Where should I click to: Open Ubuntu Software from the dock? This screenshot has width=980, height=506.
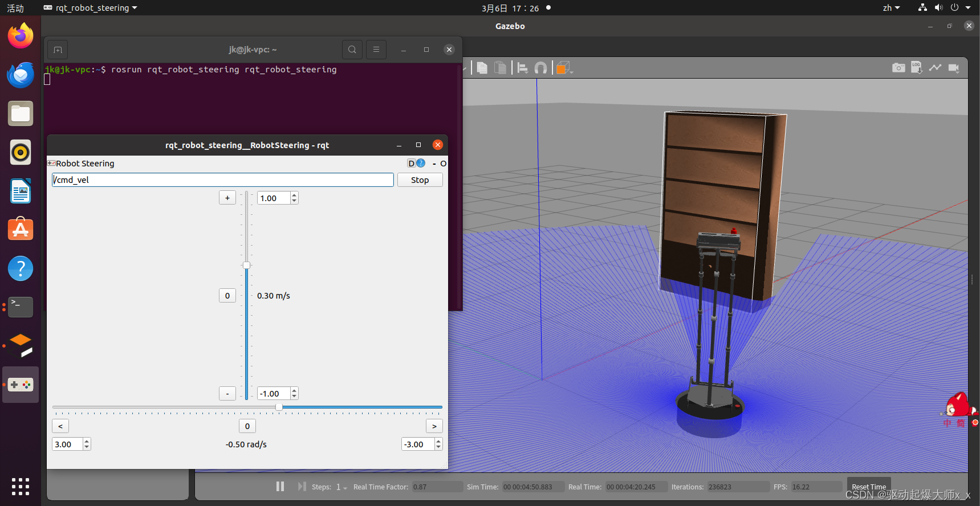21,230
